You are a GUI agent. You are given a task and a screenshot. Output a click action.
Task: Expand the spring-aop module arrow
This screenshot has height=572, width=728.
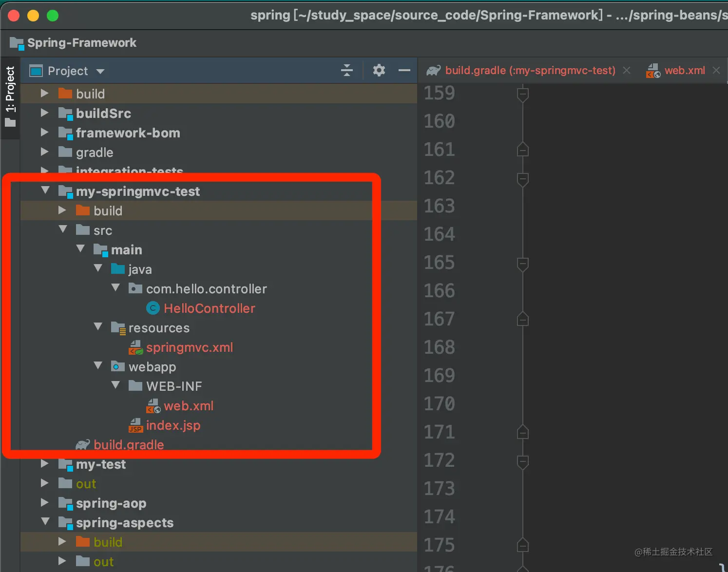(44, 502)
